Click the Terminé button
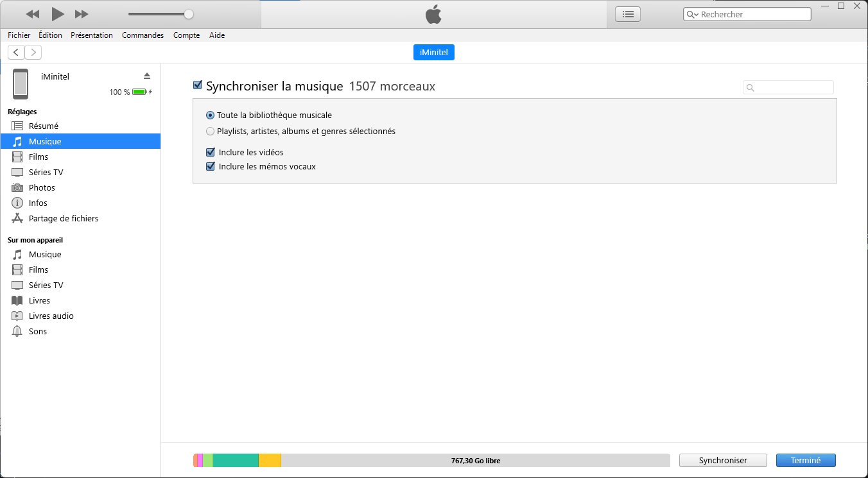 [806, 461]
